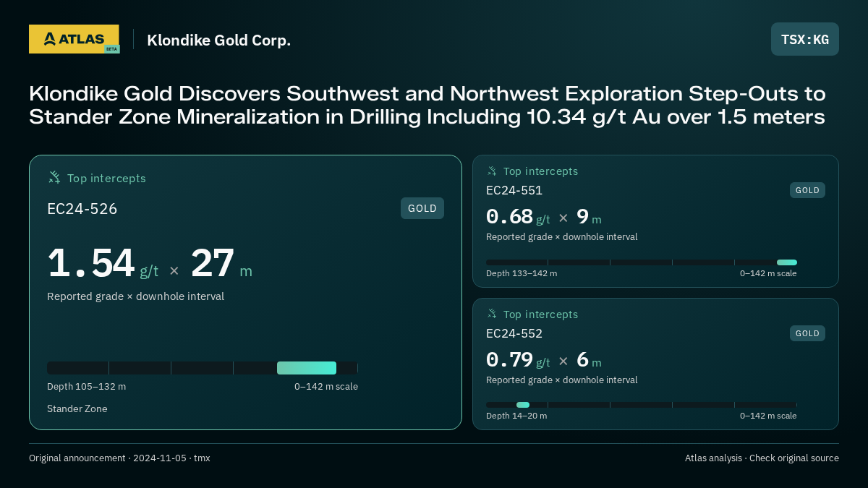Click the 1.54 g/t grade value

[103, 263]
